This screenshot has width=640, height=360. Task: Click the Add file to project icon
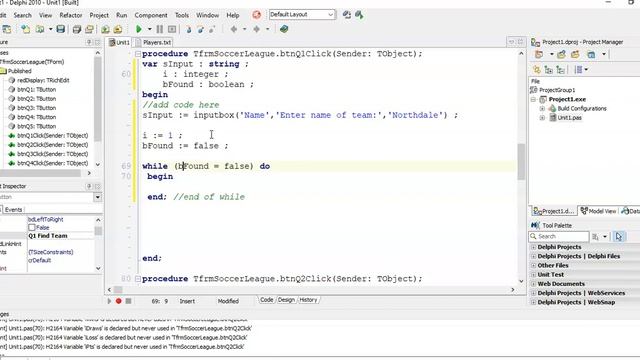105,29
